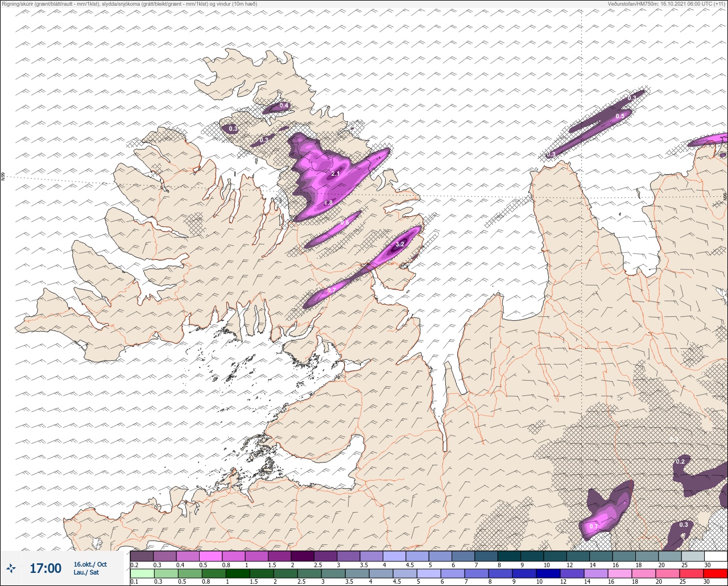Screen dimensions: 728x586
Task: Click the 17:00 forecast time display
Action: pyautogui.click(x=45, y=568)
